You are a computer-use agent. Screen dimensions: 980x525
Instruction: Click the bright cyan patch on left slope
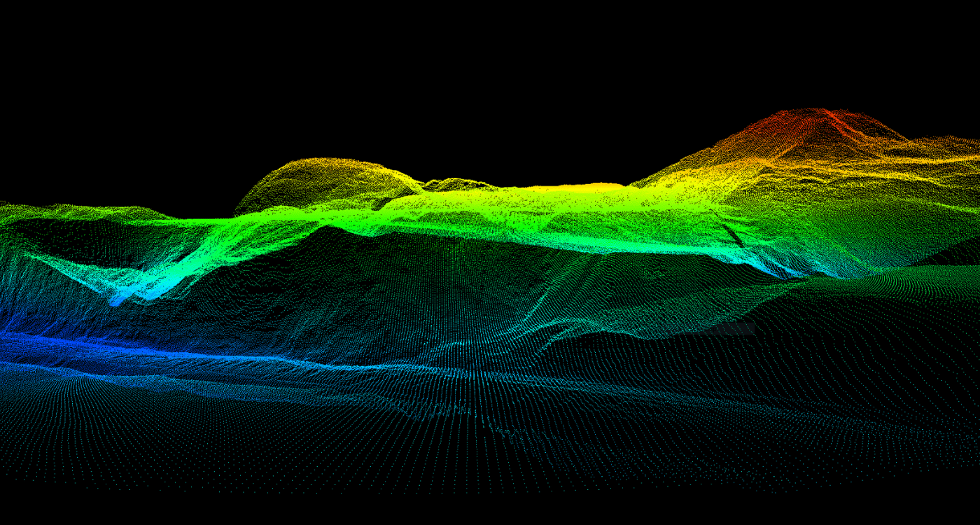click(133, 288)
